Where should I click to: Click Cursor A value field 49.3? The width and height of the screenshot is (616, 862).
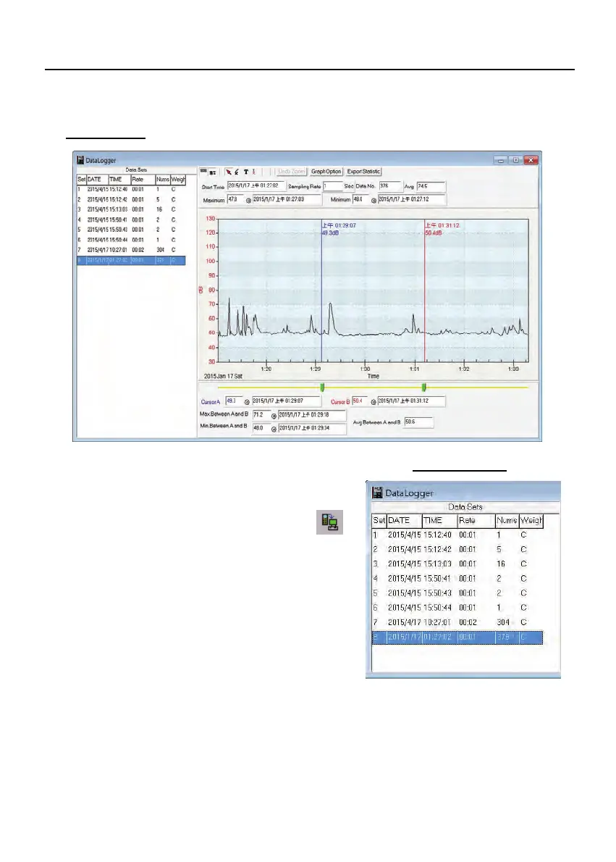tap(234, 401)
